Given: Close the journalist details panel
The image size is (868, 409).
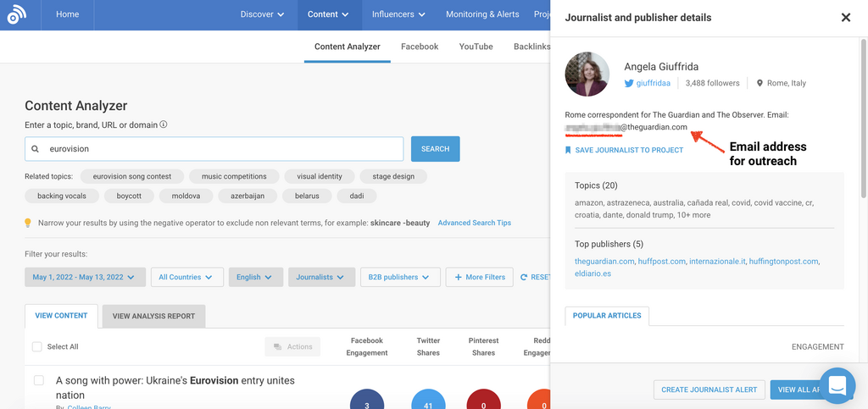Looking at the screenshot, I should tap(845, 18).
